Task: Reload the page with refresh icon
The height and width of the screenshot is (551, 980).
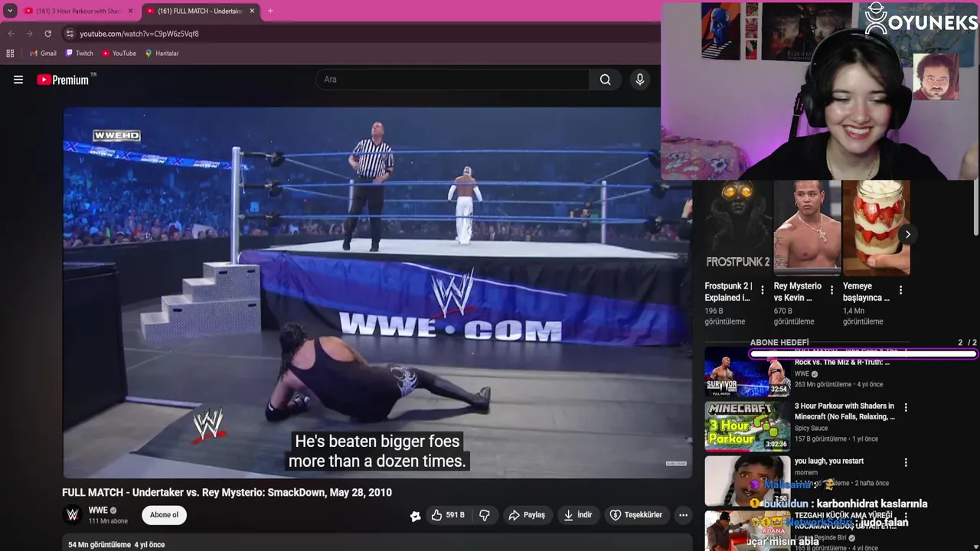Action: (47, 34)
